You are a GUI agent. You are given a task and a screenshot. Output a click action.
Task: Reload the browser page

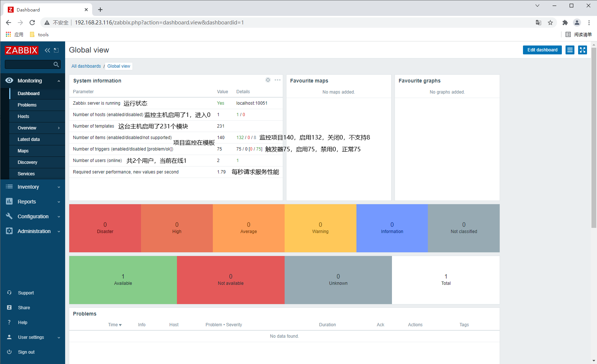(32, 23)
